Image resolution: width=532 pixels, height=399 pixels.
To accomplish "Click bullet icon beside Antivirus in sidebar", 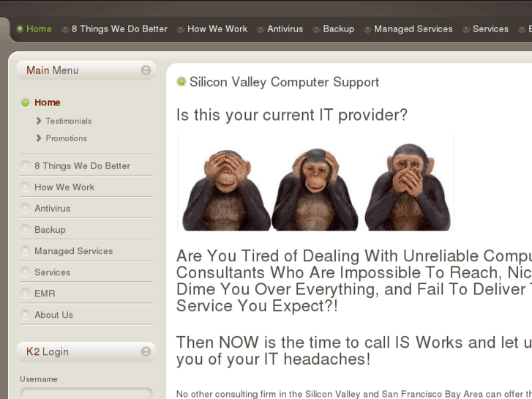I will [x=25, y=208].
